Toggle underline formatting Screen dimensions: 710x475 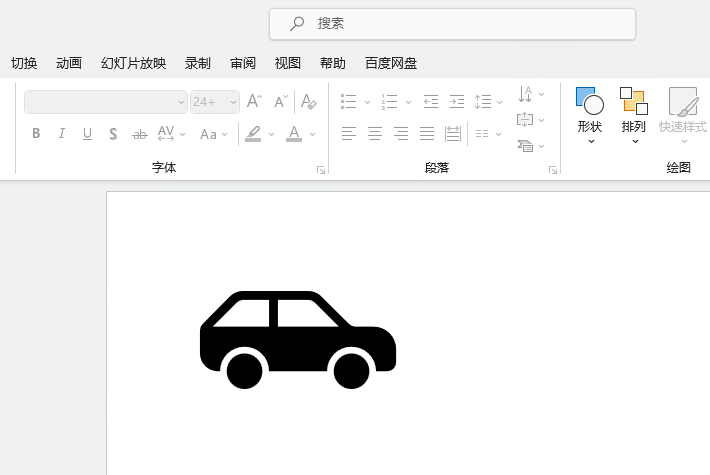87,134
